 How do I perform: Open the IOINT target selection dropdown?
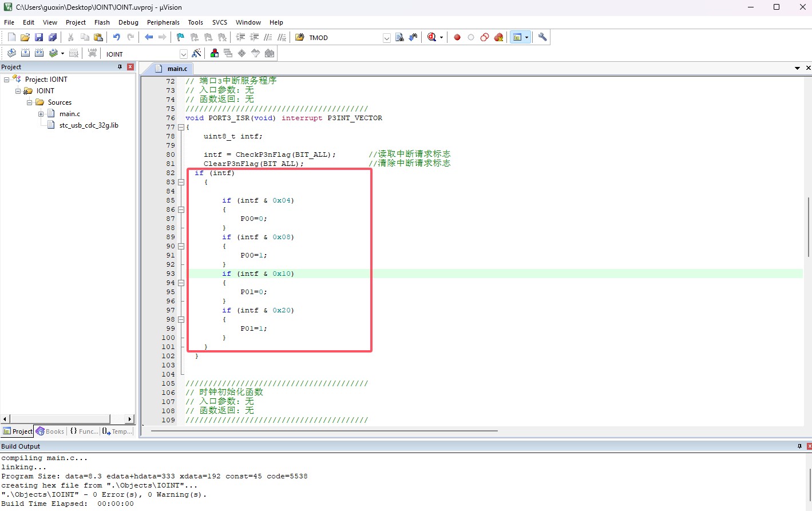(184, 54)
